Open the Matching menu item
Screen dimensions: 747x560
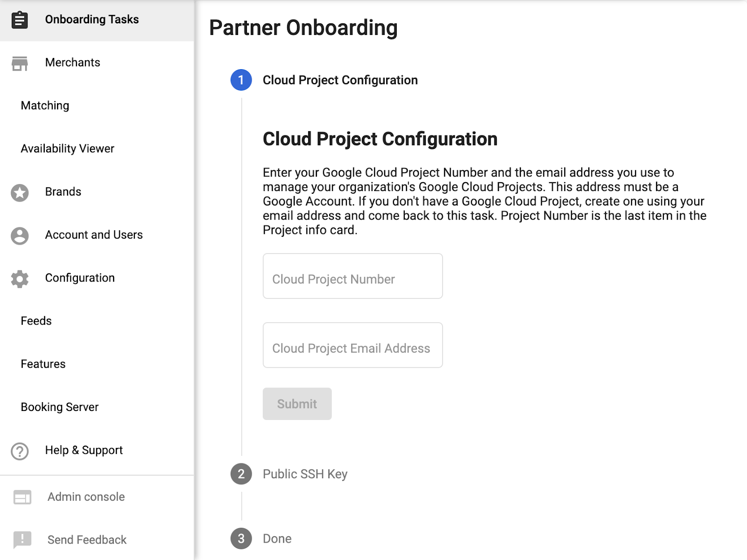[x=45, y=106]
